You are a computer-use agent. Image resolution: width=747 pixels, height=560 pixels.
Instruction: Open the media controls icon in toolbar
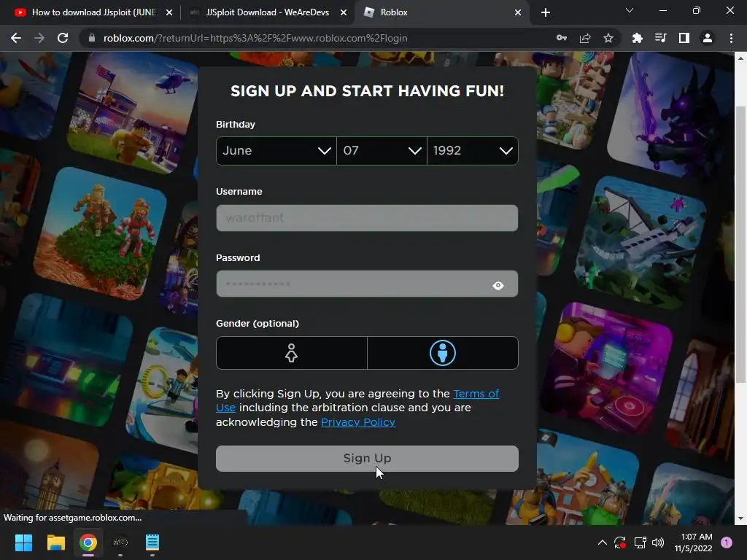tap(660, 38)
